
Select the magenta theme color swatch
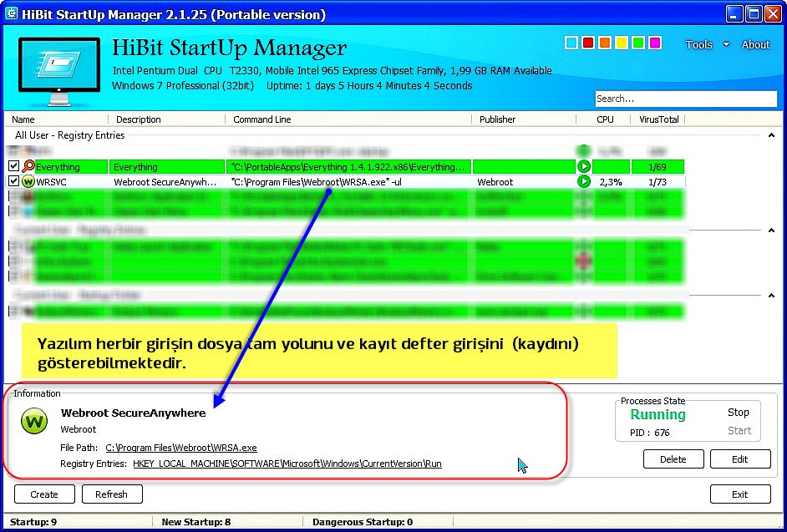(655, 43)
